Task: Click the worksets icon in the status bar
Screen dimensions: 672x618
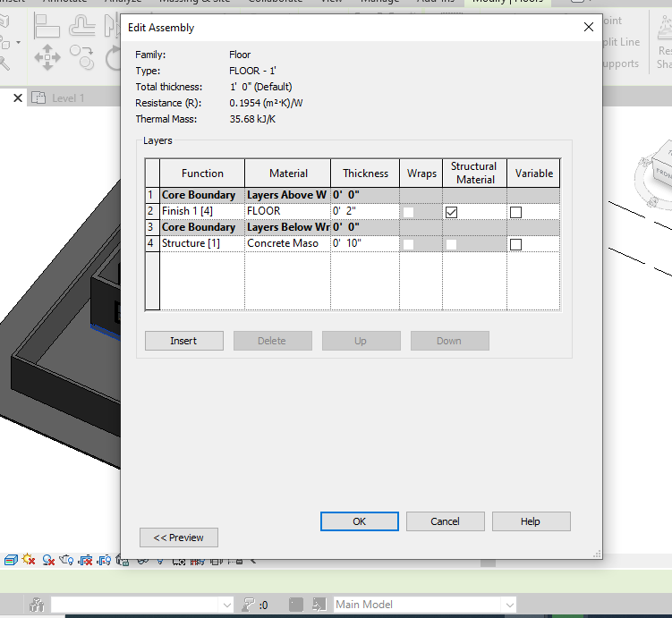Action: pyautogui.click(x=37, y=605)
